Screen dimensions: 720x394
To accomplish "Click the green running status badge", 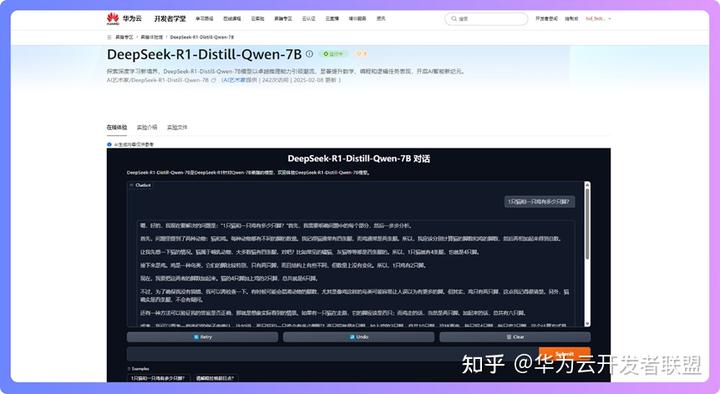I will (x=333, y=54).
